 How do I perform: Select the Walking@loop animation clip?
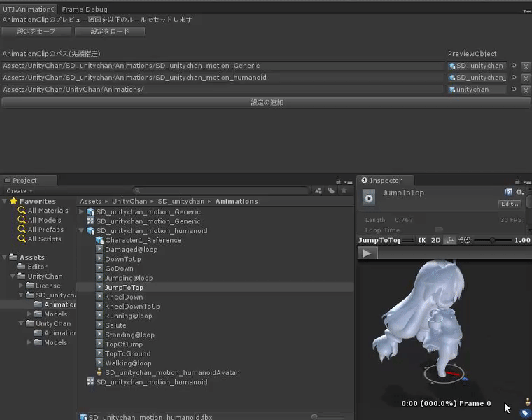128,363
